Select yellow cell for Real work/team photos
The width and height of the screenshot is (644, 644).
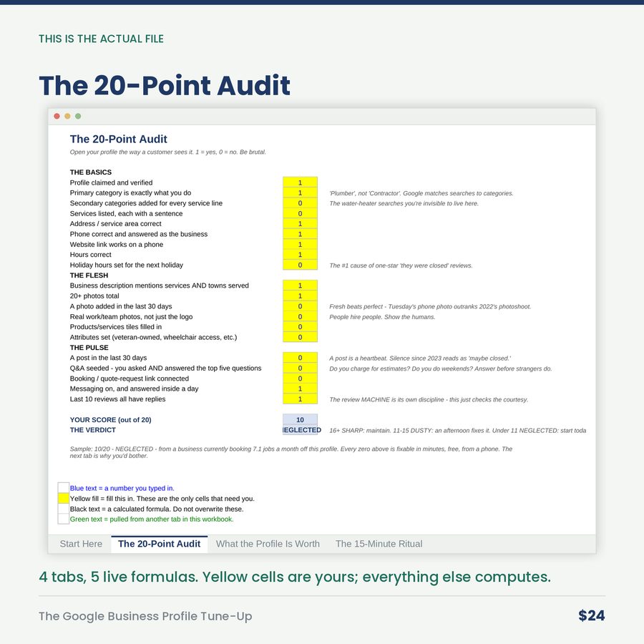tap(300, 316)
